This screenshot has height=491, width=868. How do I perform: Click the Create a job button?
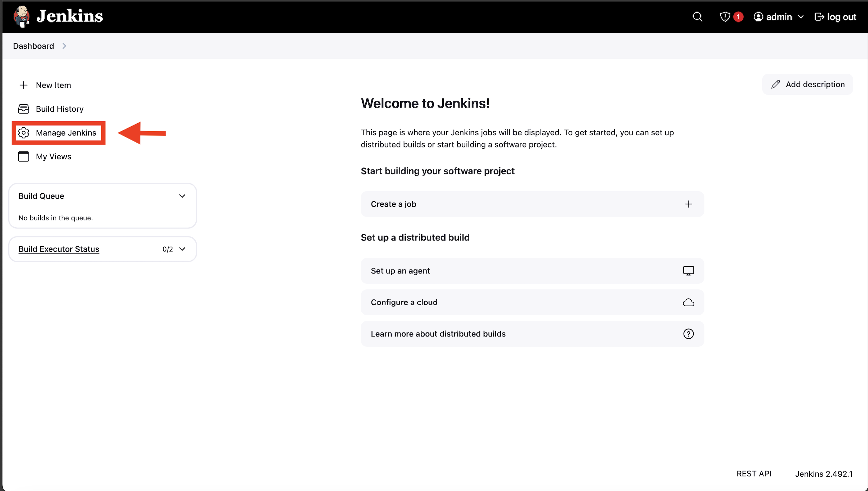(532, 204)
